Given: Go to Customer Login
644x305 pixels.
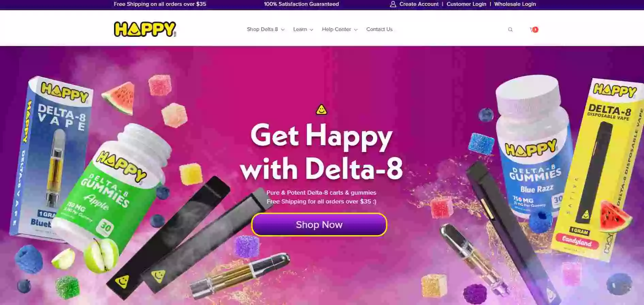Looking at the screenshot, I should (466, 4).
